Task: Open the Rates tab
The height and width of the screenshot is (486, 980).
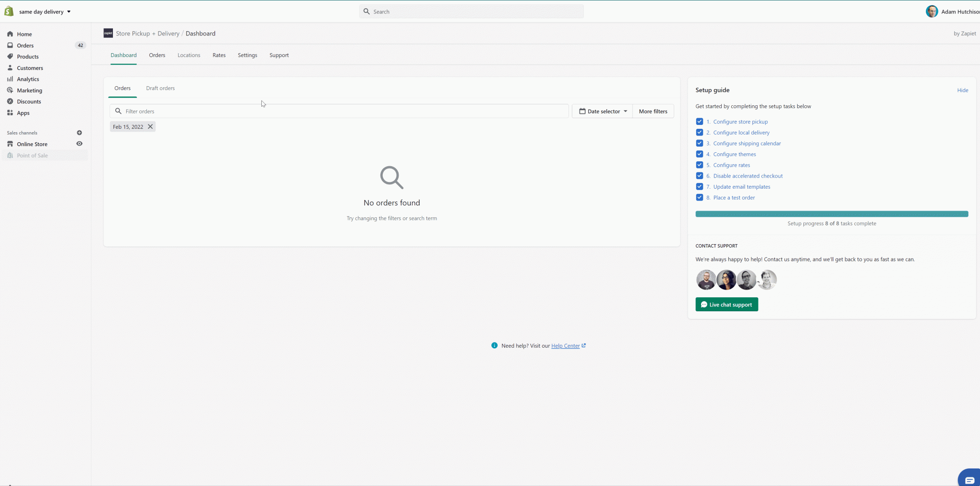Action: tap(219, 55)
